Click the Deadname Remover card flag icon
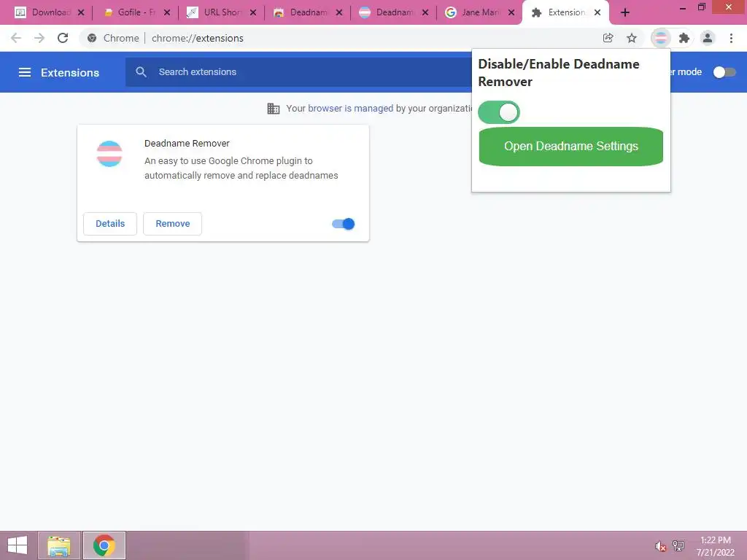The image size is (747, 560). (x=109, y=154)
